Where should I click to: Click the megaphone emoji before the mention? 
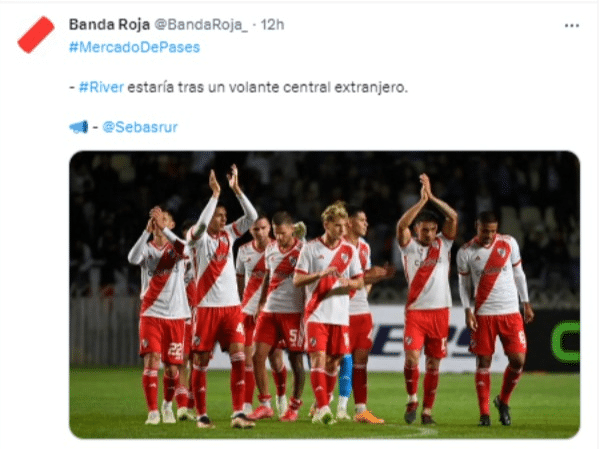point(79,127)
